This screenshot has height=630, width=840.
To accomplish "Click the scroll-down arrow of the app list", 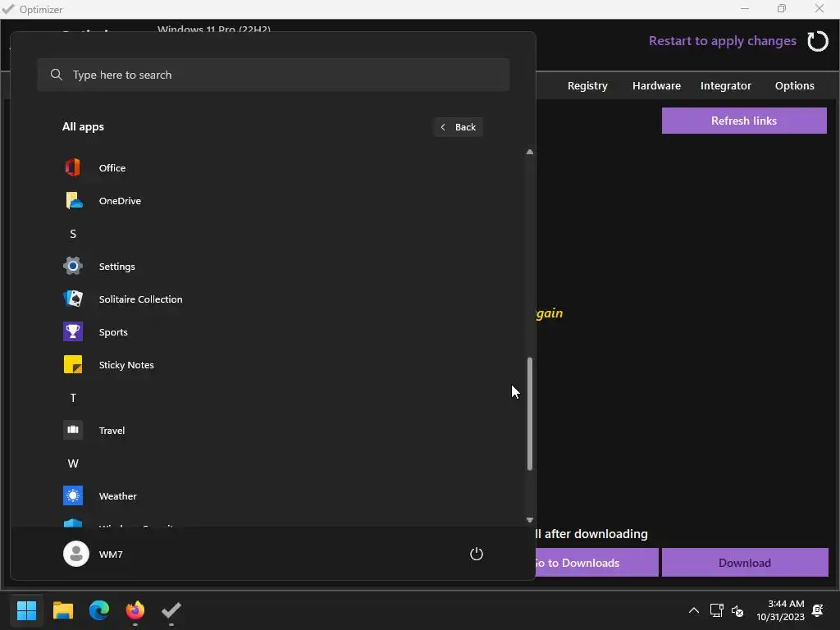I will (x=529, y=519).
